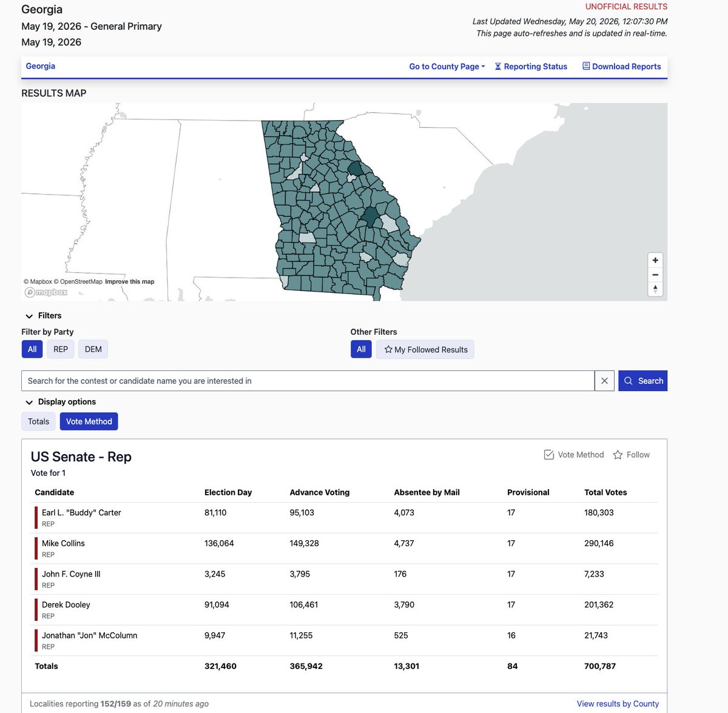Viewport: 728px width, 713px height.
Task: Open Reporting Status page
Action: pyautogui.click(x=531, y=67)
